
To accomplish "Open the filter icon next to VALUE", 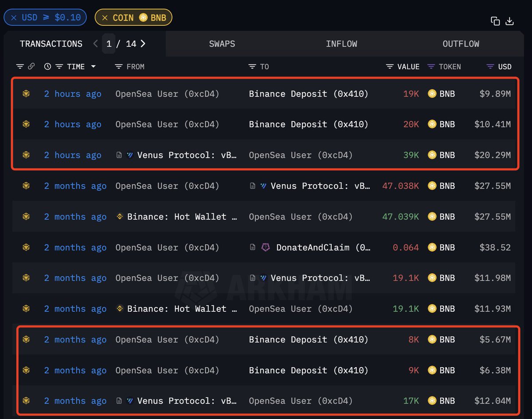I will 390,66.
